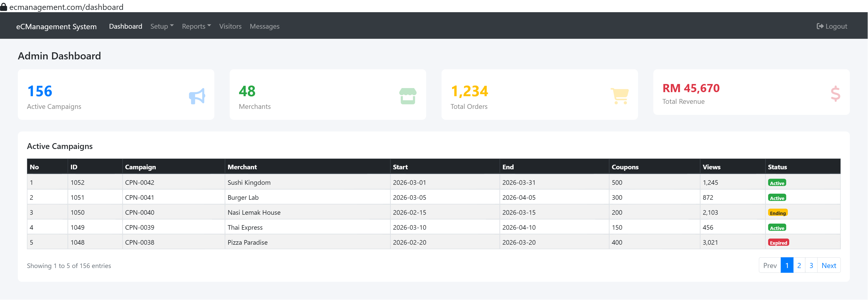
Task: Click the Prev pagination button
Action: coord(770,265)
